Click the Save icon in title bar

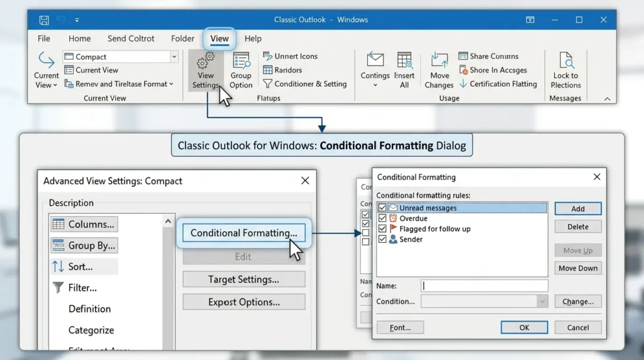(44, 20)
